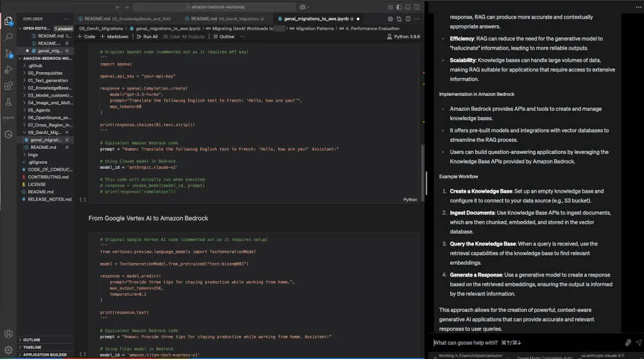Click the Migration Patterns breadcrumb
Viewport: 644px width, 359px height.
315,28
